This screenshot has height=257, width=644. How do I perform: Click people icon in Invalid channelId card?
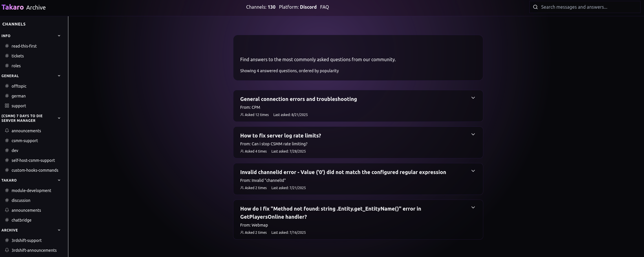pyautogui.click(x=242, y=188)
